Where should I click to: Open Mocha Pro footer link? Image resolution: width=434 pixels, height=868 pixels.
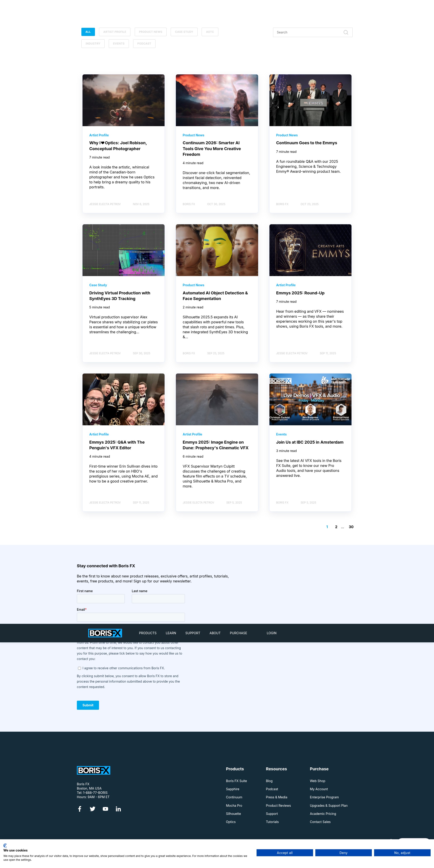234,806
